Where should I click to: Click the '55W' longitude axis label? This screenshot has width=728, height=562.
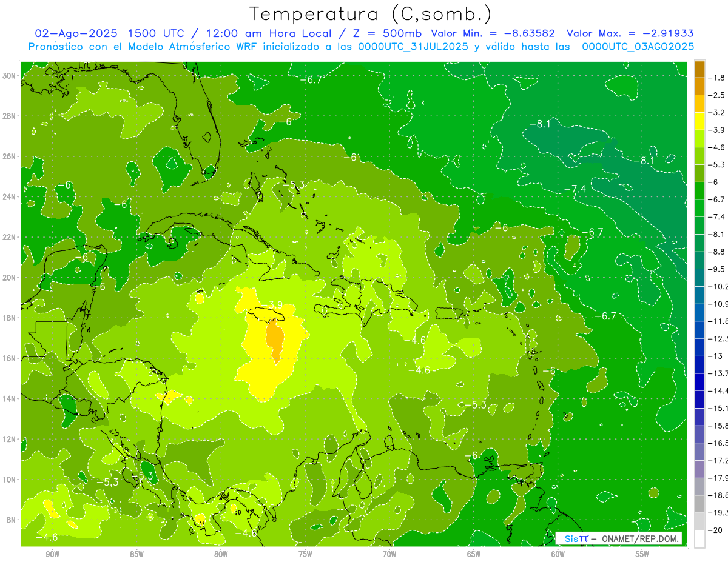point(642,554)
